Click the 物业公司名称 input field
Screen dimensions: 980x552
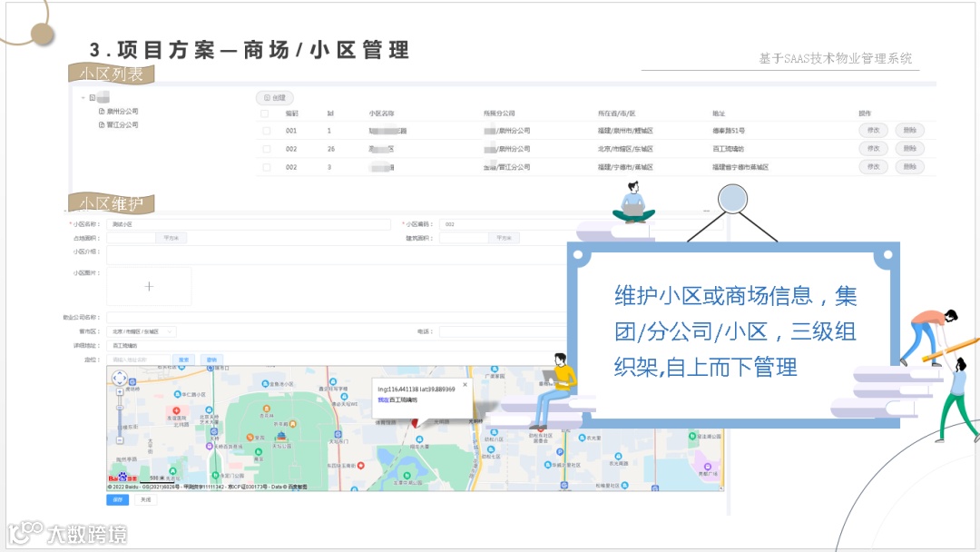pos(338,317)
